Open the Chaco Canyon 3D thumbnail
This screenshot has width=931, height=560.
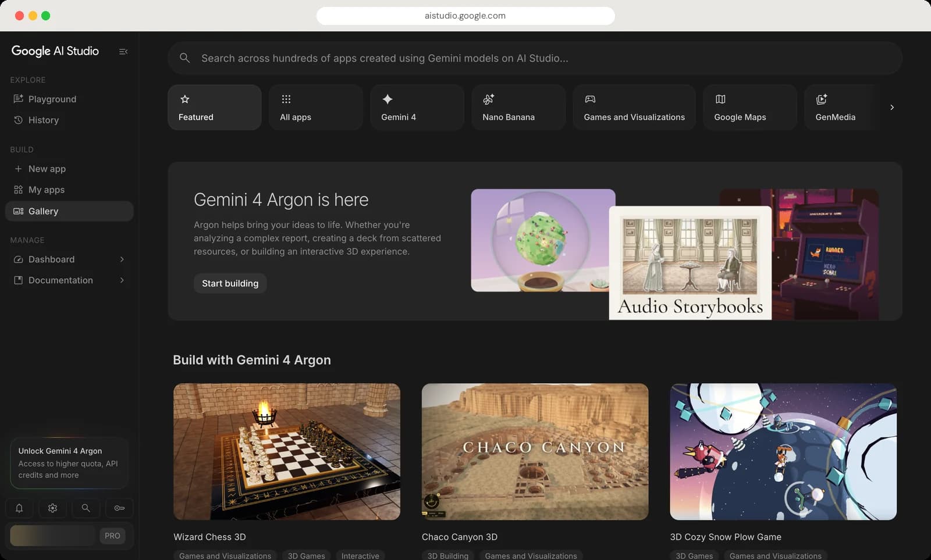point(535,452)
